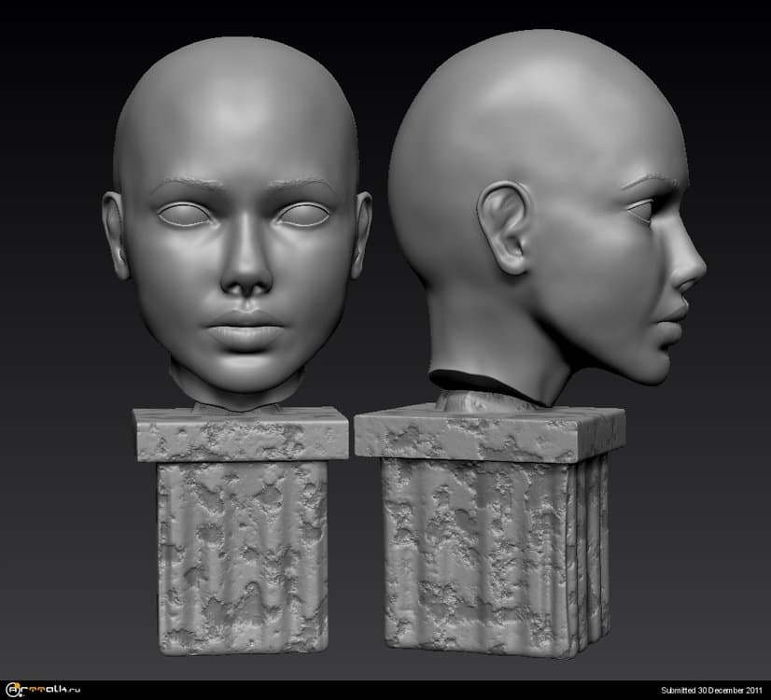Click the profile head's nose tip
771x700 pixels.
pos(697,273)
